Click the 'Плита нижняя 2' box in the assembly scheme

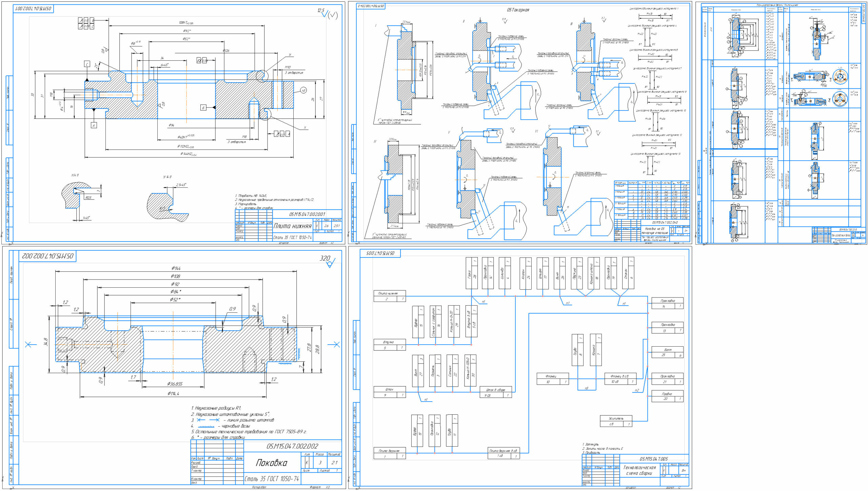tap(390, 296)
